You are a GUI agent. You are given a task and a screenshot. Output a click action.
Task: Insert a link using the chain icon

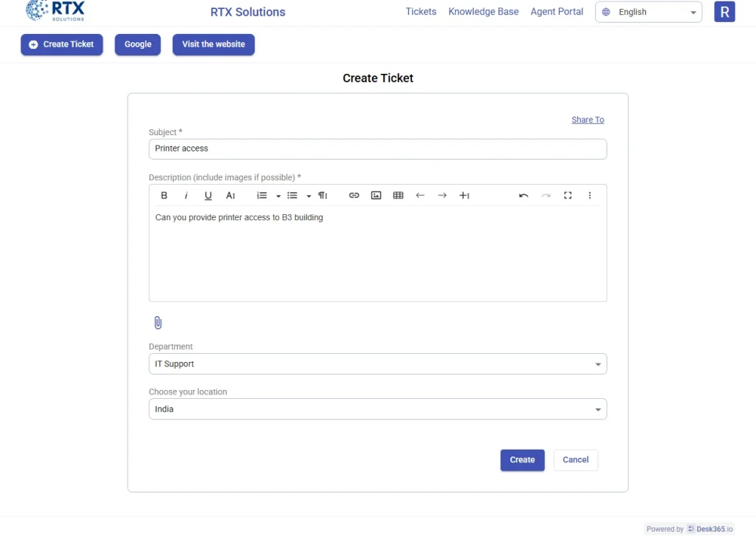pos(354,195)
